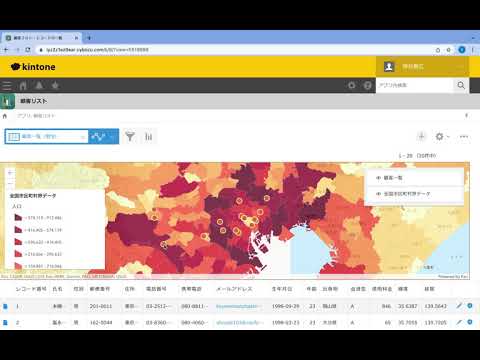Delete record 1 with the round blue icon
480x360 pixels.
[470, 306]
